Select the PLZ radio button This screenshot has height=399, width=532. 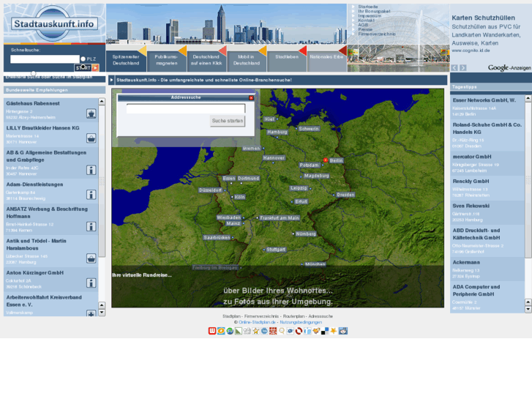(83, 59)
